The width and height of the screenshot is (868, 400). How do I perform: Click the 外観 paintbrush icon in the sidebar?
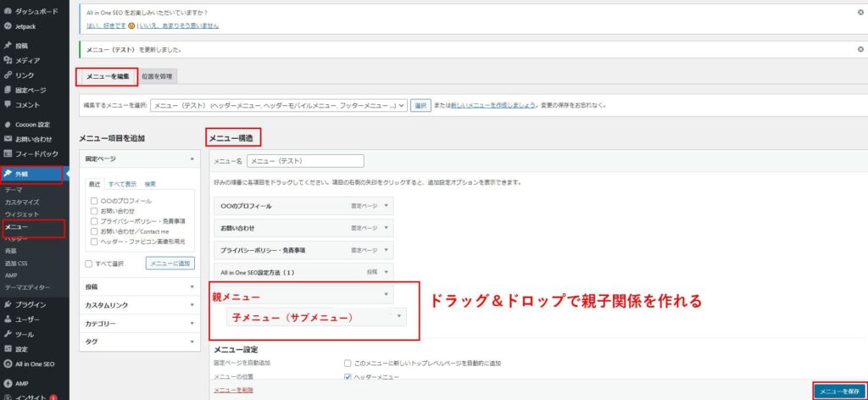8,175
